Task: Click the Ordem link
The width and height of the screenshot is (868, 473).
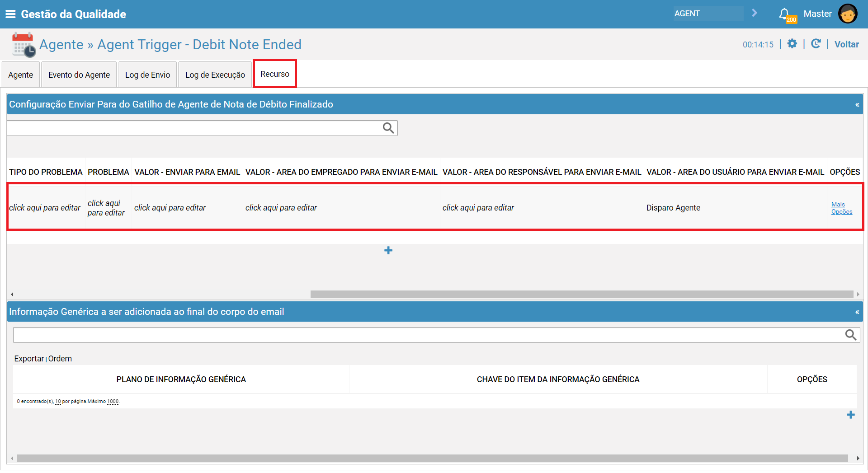Action: click(60, 359)
